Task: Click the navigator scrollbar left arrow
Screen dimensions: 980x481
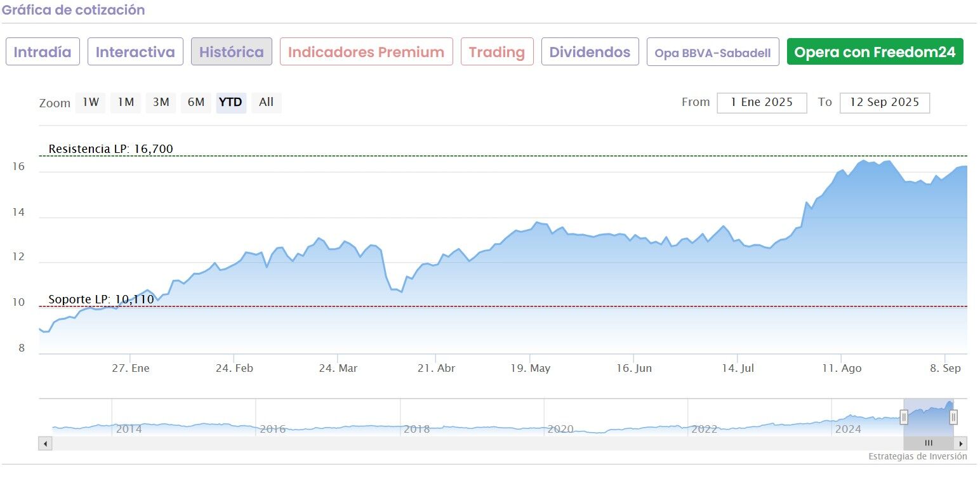Action: tap(44, 444)
